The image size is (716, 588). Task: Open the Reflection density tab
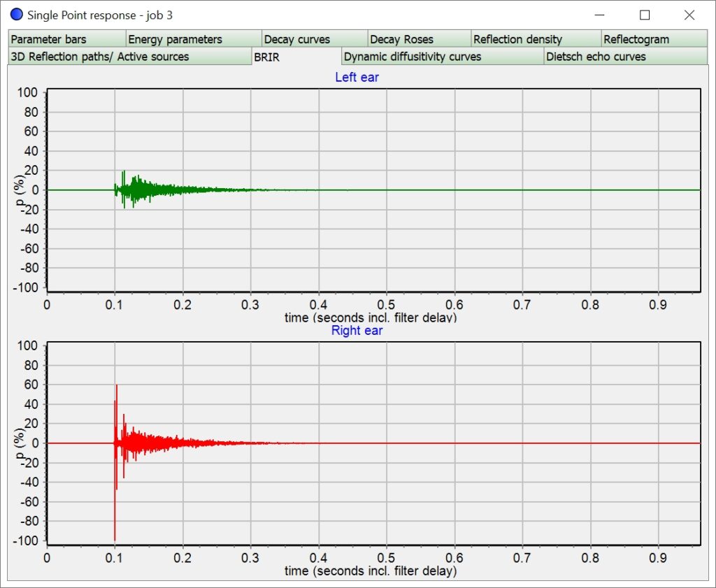(x=536, y=39)
